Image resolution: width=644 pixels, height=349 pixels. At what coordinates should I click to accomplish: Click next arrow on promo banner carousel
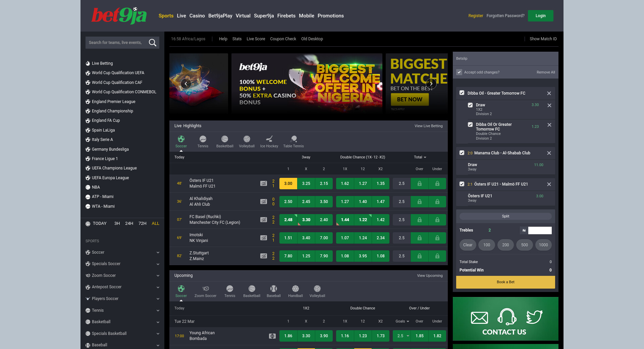click(431, 84)
